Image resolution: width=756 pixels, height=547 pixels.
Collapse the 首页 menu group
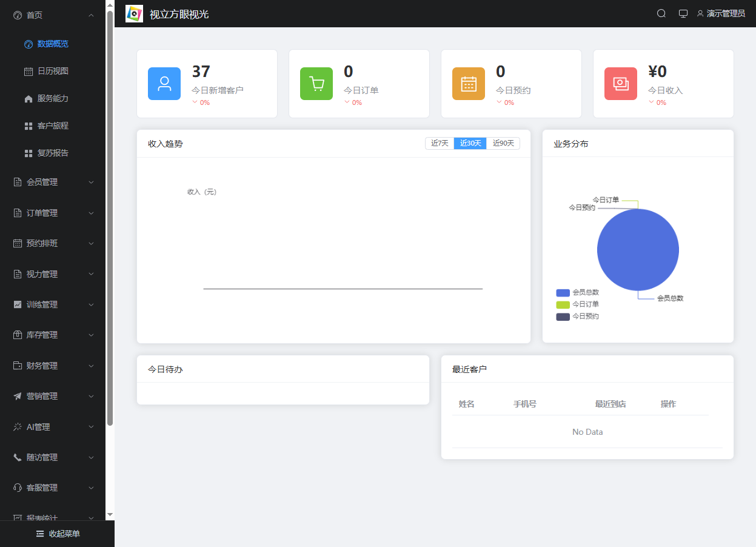click(53, 15)
